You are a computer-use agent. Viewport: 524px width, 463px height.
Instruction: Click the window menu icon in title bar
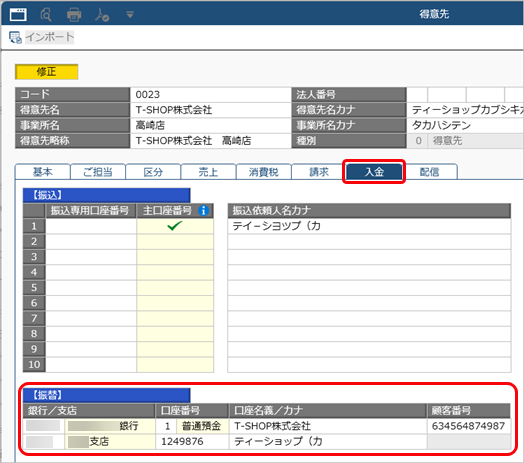coord(18,14)
